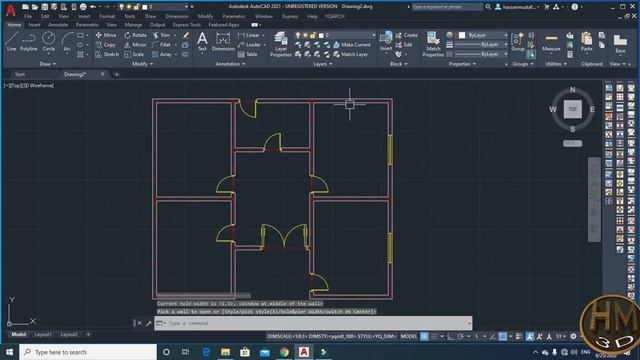
Task: Click the white ByLayer color swatch
Action: (462, 36)
